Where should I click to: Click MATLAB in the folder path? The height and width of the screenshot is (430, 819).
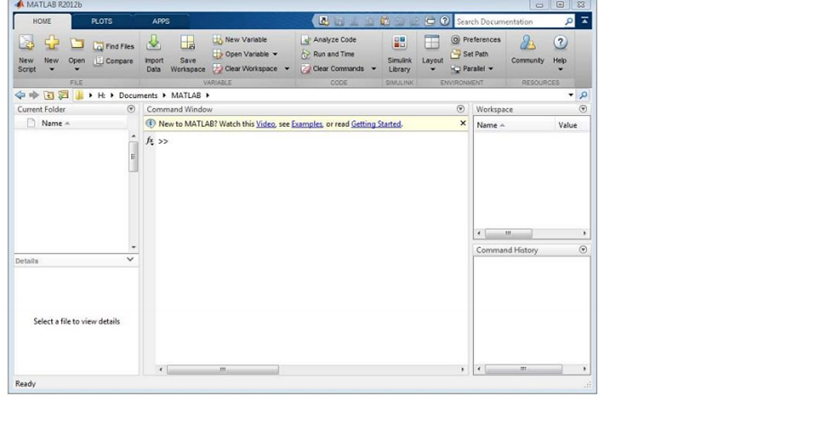[x=186, y=96]
